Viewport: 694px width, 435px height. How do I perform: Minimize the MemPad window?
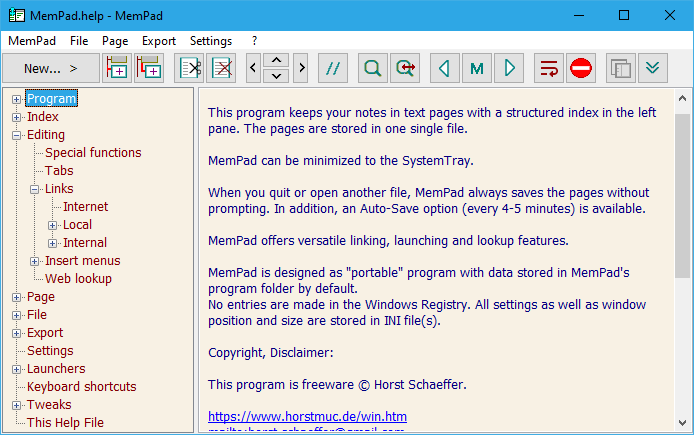(579, 15)
